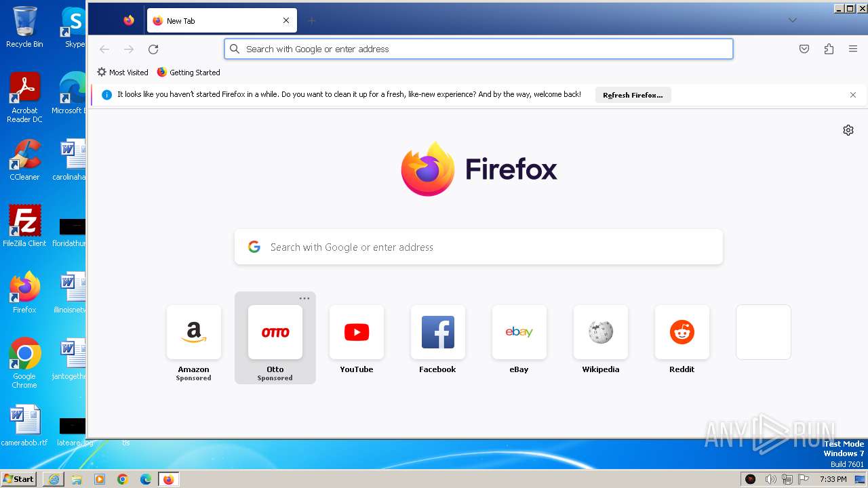Image resolution: width=868 pixels, height=488 pixels.
Task: Click the page Google search box
Action: [x=479, y=247]
